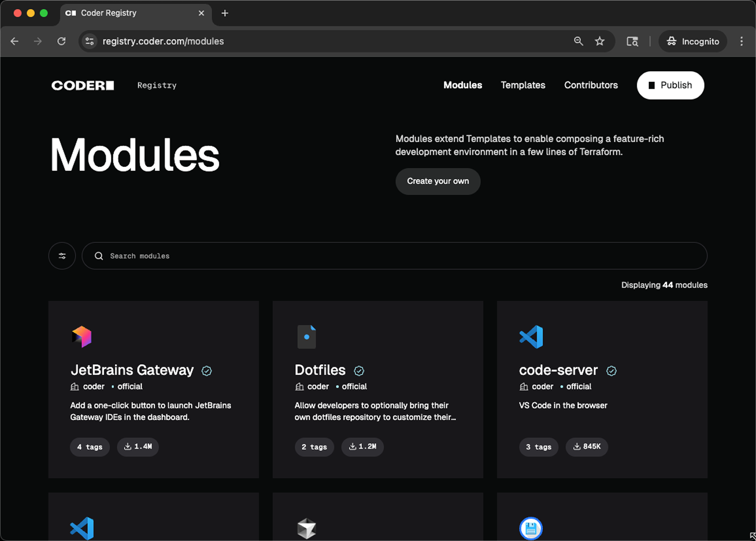Click the verified badge next to code-server
The height and width of the screenshot is (541, 756).
point(611,371)
